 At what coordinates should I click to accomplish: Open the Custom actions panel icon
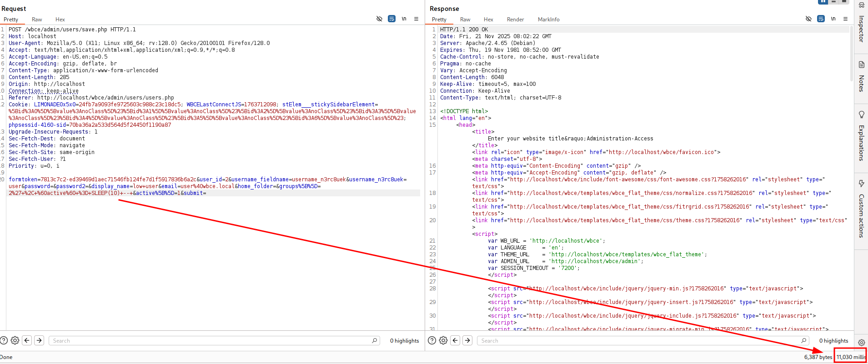pyautogui.click(x=861, y=184)
